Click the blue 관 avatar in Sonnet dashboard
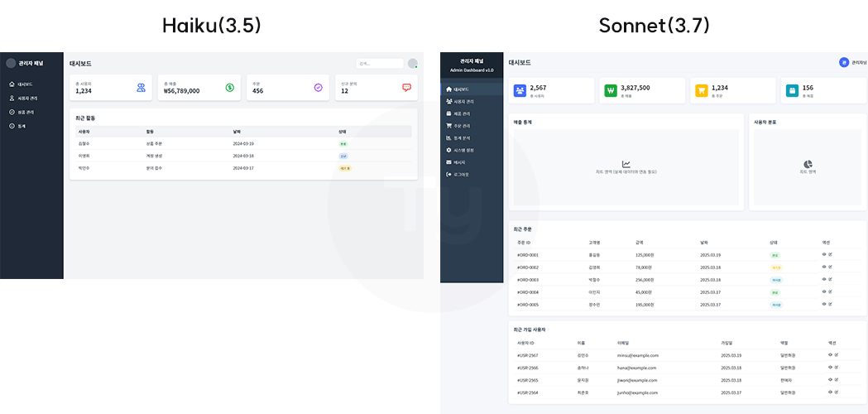Viewport: 868px width, 414px height. 844,63
